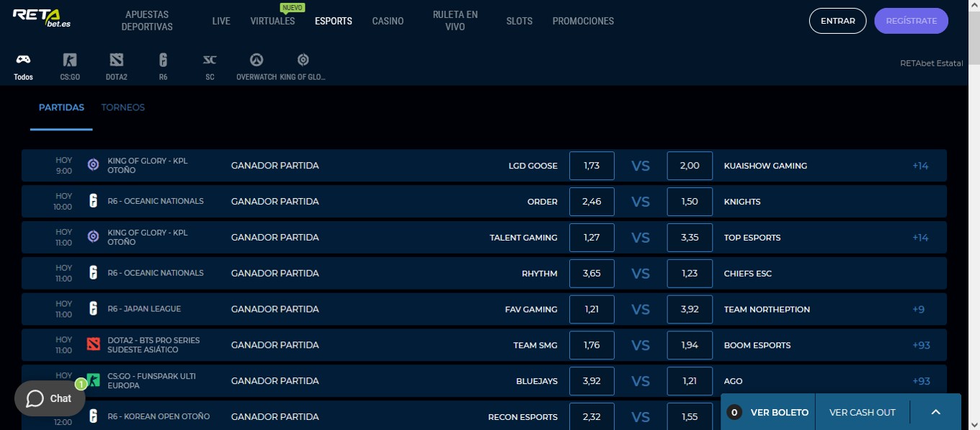Open Ver Boleto bet slip
This screenshot has width=980, height=430.
(779, 413)
